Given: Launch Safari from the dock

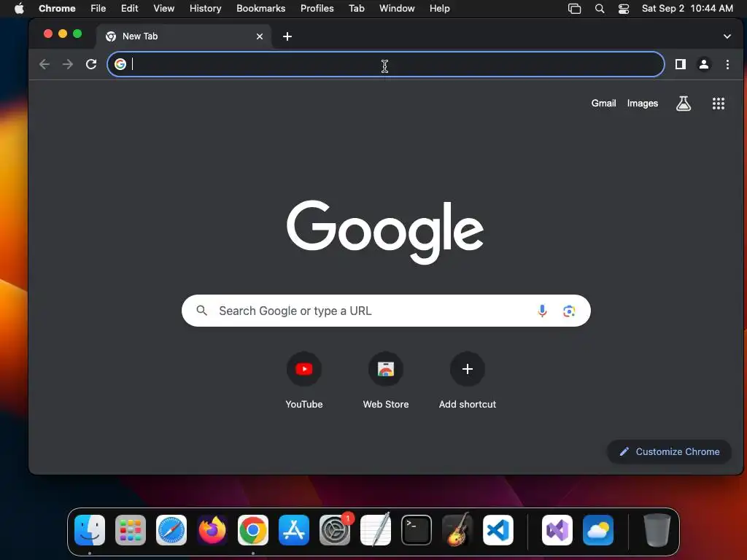Looking at the screenshot, I should point(171,530).
